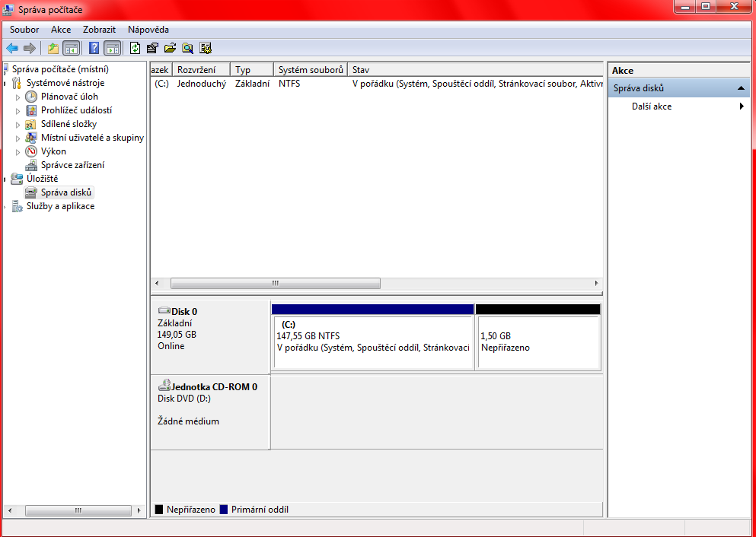756x537 pixels.
Task: Click the Nepřiřazeno black legend swatch
Action: coord(159,509)
